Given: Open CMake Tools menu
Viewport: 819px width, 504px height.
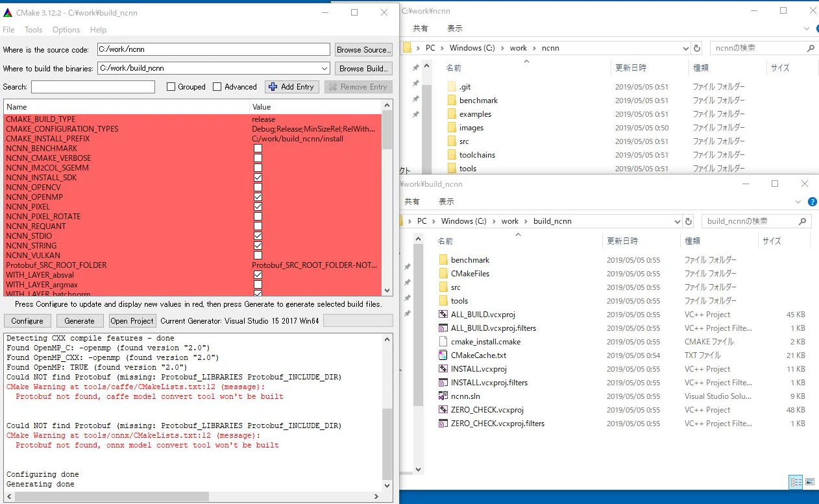Looking at the screenshot, I should [x=33, y=30].
